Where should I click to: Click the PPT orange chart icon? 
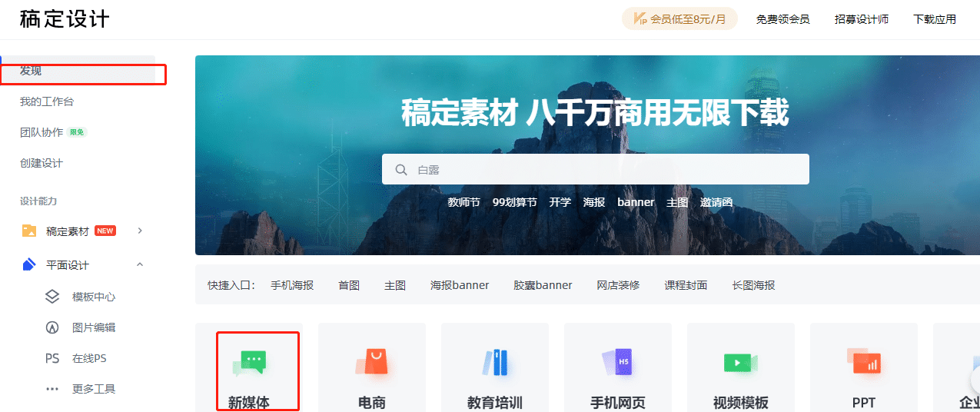tap(864, 361)
